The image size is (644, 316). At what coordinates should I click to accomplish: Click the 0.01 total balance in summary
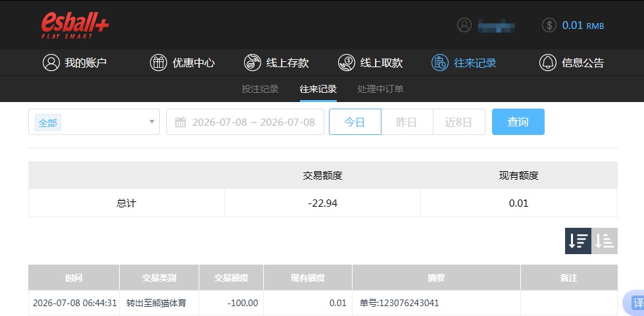click(x=519, y=203)
